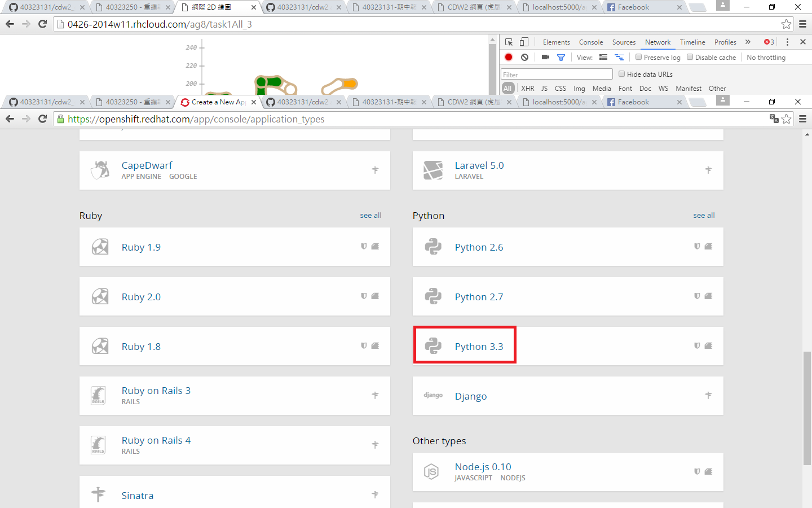Toggle device mode icon in DevTools

click(x=524, y=42)
